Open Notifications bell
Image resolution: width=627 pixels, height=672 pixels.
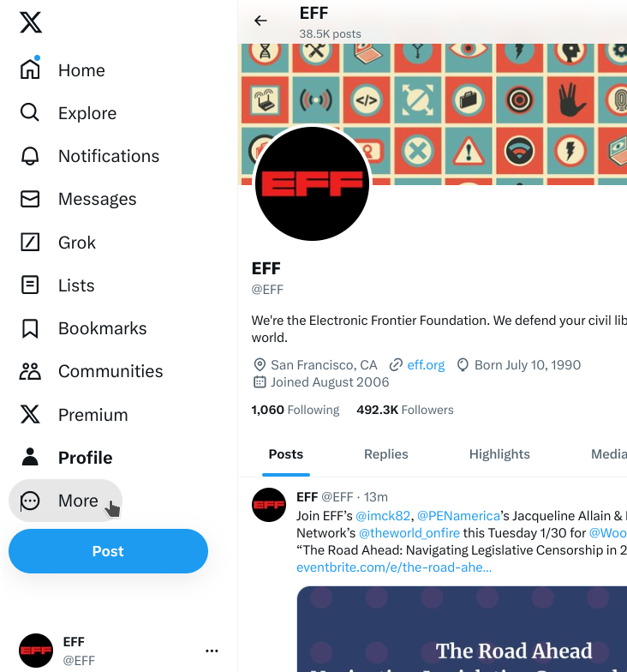click(x=29, y=156)
